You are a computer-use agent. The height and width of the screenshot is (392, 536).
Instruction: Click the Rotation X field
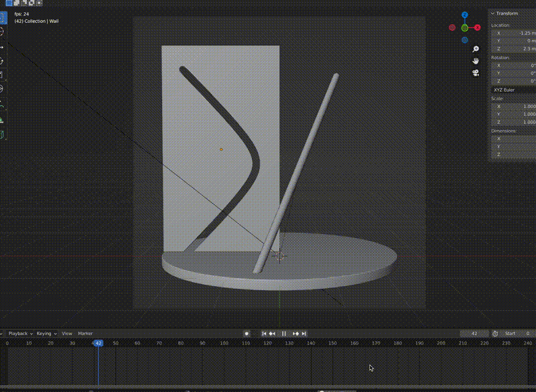pos(513,65)
